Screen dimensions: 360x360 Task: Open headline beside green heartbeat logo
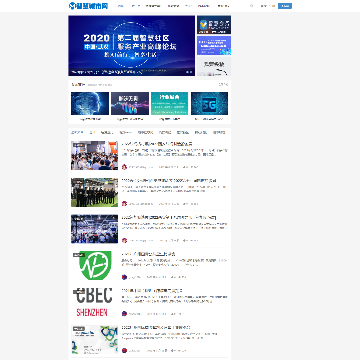pyautogui.click(x=148, y=254)
